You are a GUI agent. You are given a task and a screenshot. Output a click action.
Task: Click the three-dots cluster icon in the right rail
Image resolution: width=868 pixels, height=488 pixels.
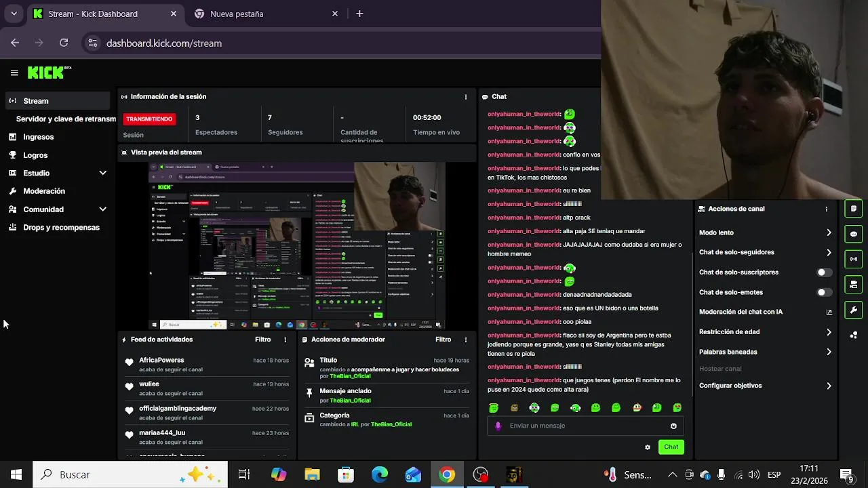tap(854, 335)
